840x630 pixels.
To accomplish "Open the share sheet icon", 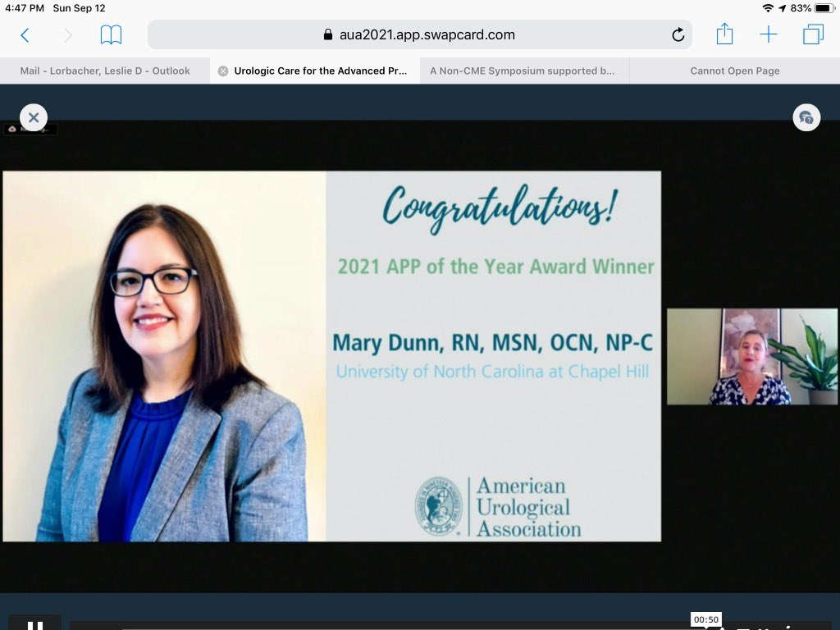I will 724,34.
